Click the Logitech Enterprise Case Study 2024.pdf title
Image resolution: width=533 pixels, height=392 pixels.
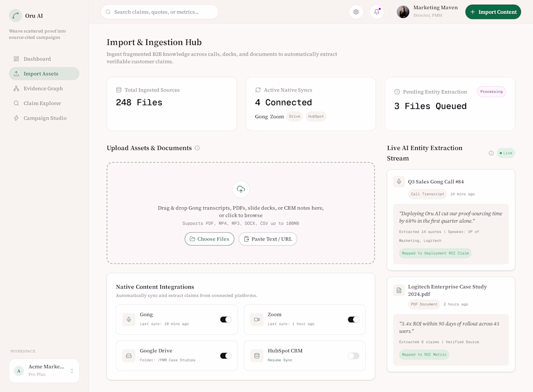(x=447, y=290)
